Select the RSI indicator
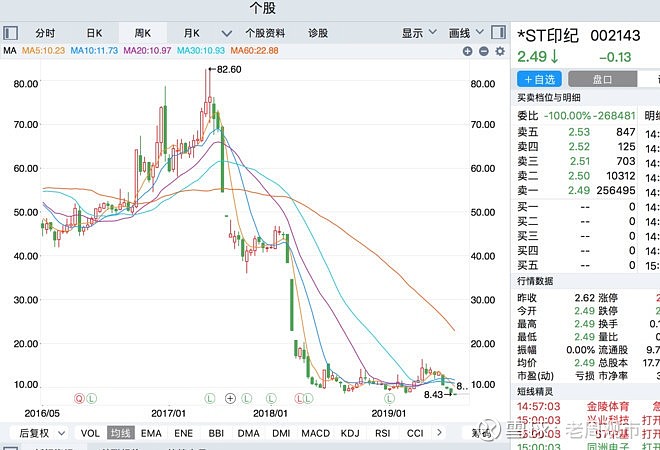Image resolution: width=660 pixels, height=450 pixels. tap(383, 433)
